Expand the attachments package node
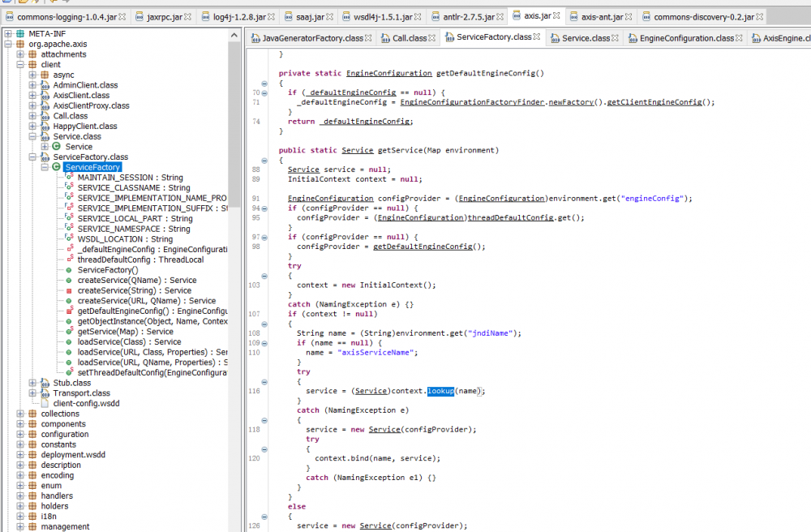This screenshot has height=532, width=811. [20, 54]
